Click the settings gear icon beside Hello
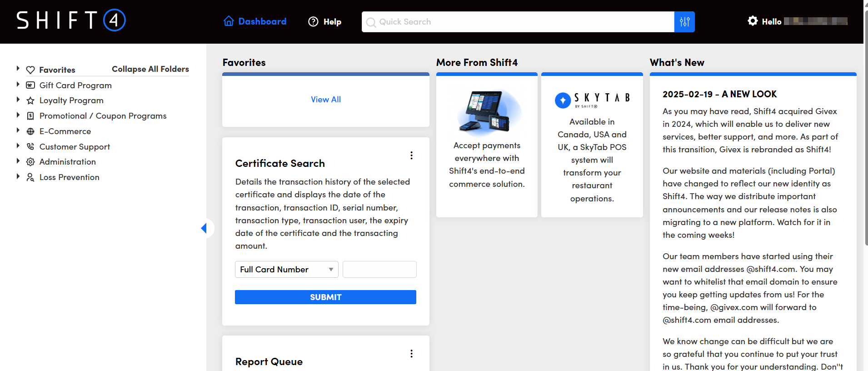The width and height of the screenshot is (868, 371). (x=753, y=21)
